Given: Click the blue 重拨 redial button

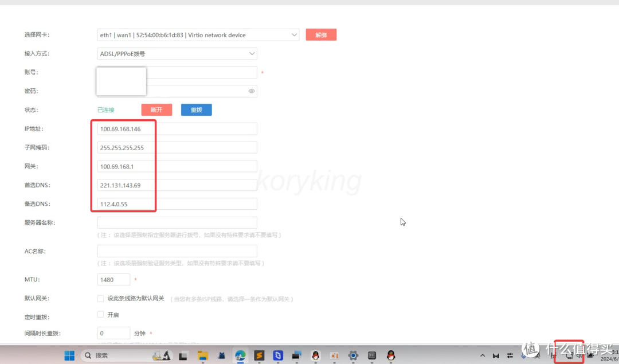Looking at the screenshot, I should pos(196,109).
